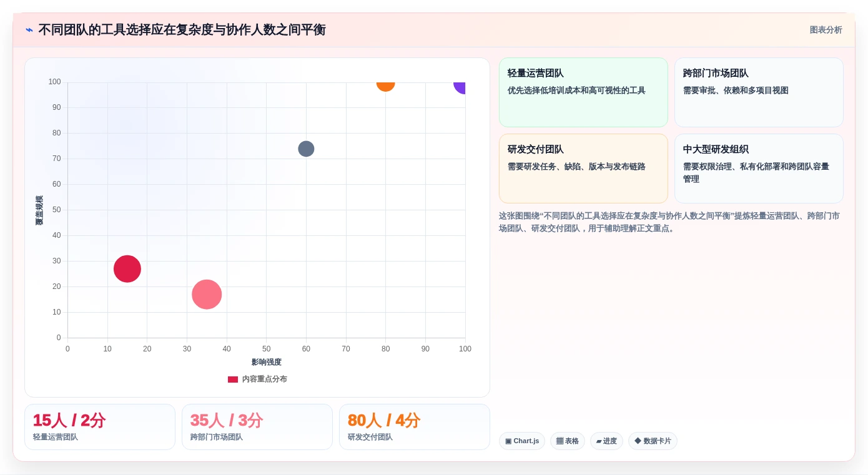The width and height of the screenshot is (868, 475).
Task: Select the 15人 / 2分 stat card
Action: click(x=100, y=427)
